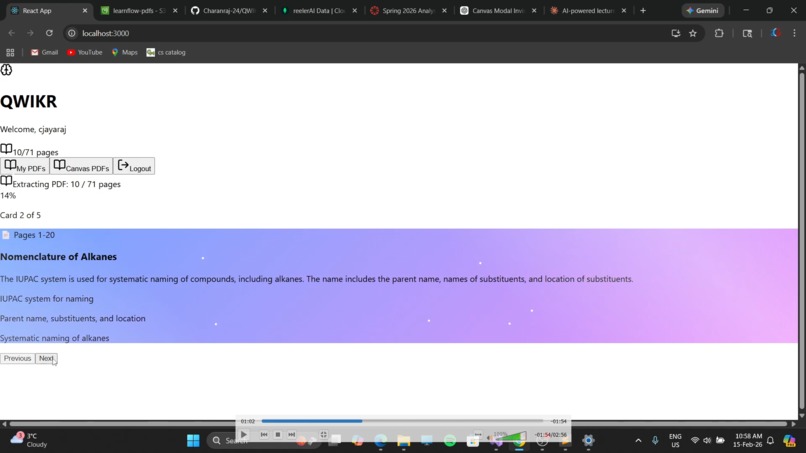Viewport: 806px width, 453px height.
Task: Click the book icon beside Extracting PDF
Action: coord(6,181)
